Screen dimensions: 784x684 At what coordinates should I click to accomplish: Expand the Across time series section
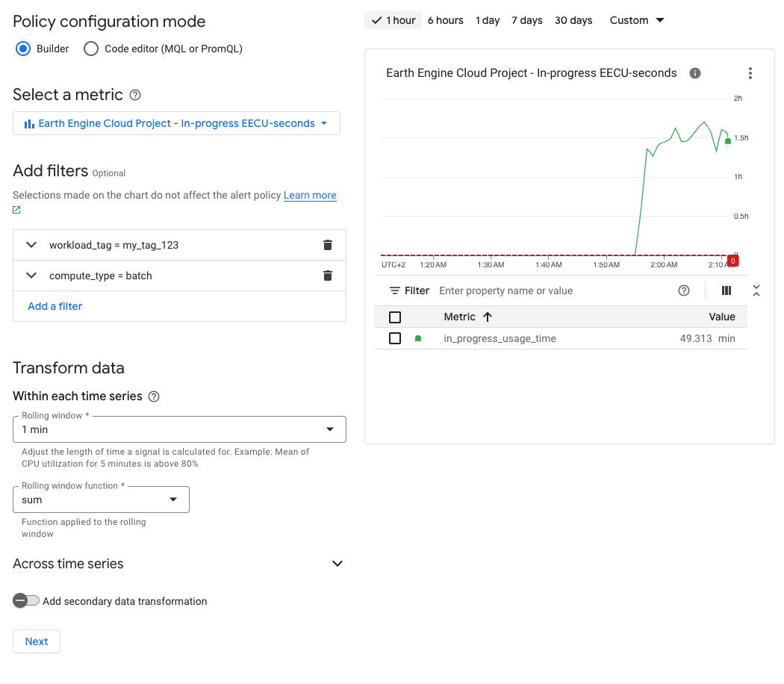point(337,564)
